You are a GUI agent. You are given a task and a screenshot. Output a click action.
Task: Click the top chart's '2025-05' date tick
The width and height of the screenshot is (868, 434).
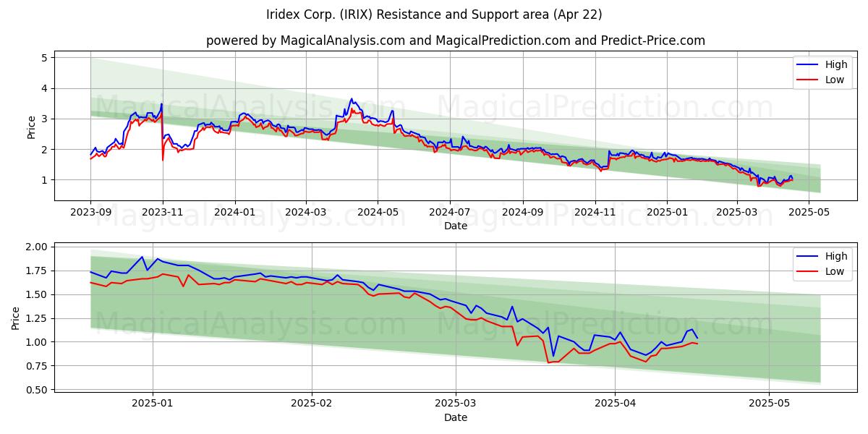coord(809,213)
